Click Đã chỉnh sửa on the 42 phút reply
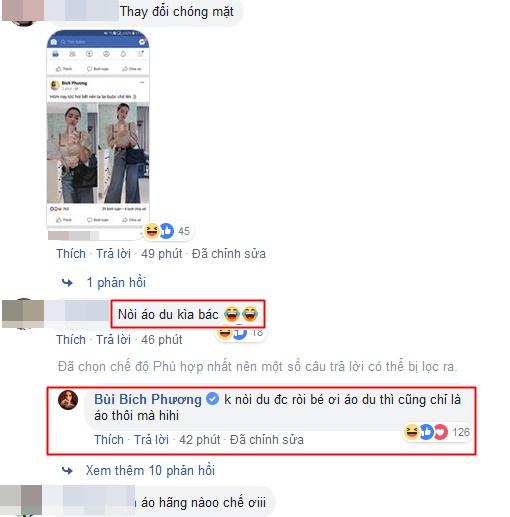Image resolution: width=510 pixels, height=517 pixels. point(267,440)
